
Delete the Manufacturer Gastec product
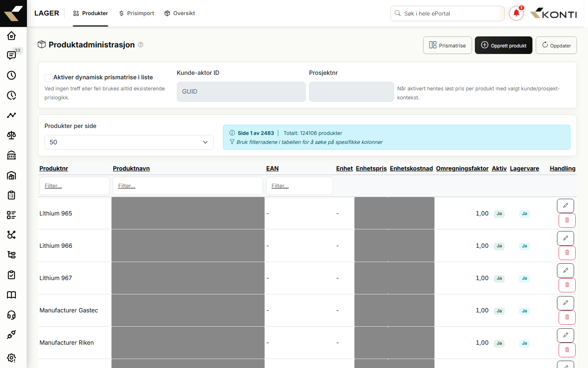[x=567, y=317]
